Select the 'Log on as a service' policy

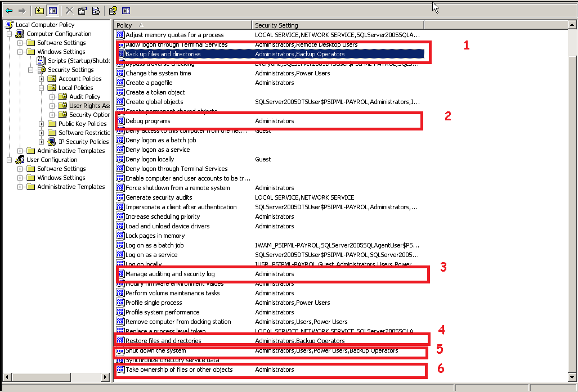270,255
